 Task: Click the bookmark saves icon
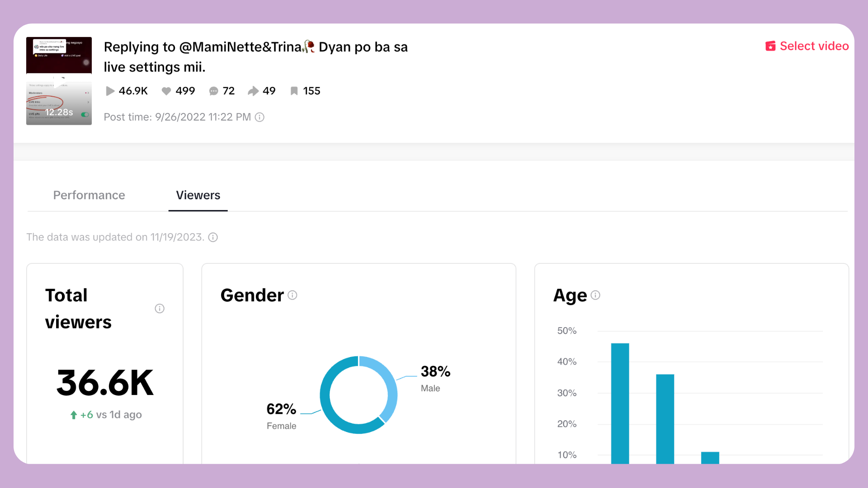[x=294, y=91]
